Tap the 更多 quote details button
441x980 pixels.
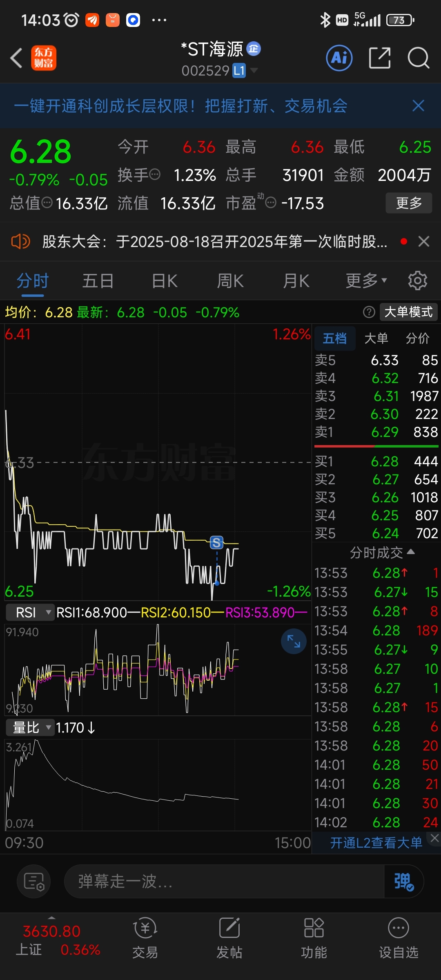409,203
